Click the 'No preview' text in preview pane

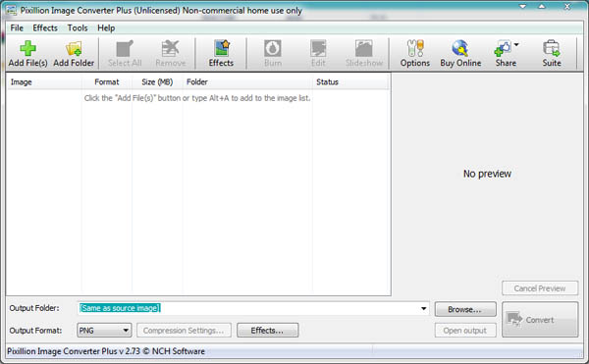click(487, 174)
